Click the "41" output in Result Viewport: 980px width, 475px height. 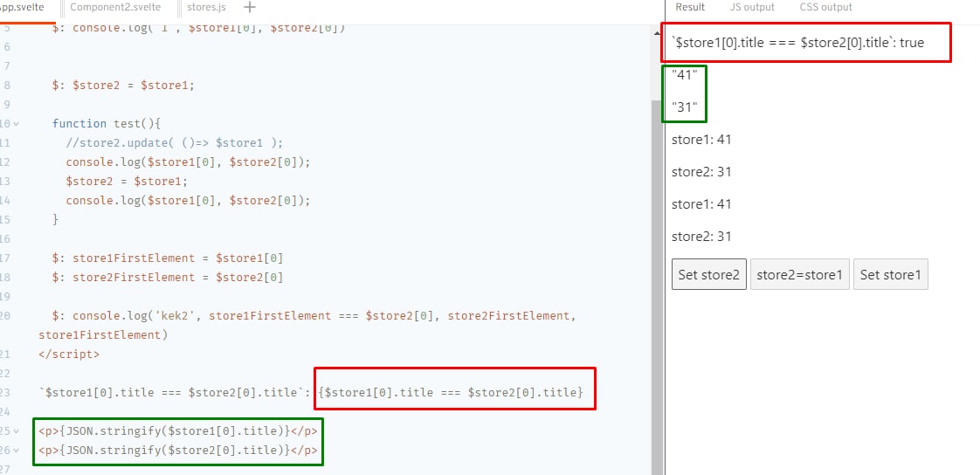(x=685, y=75)
